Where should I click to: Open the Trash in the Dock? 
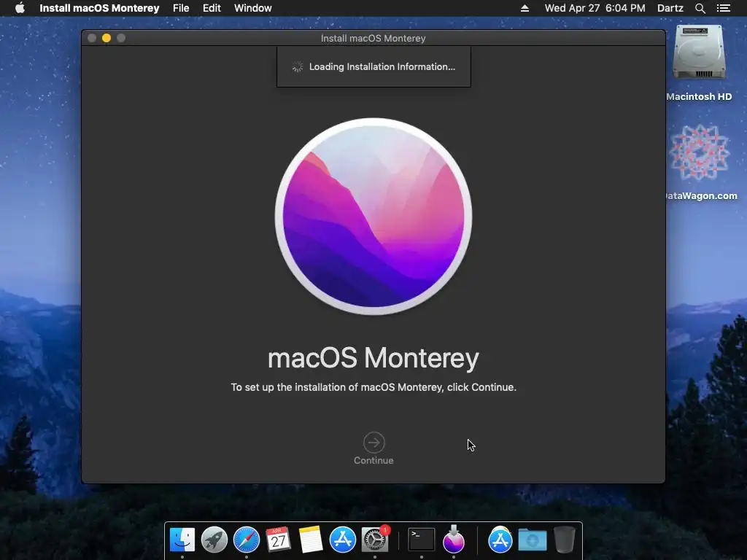click(565, 540)
